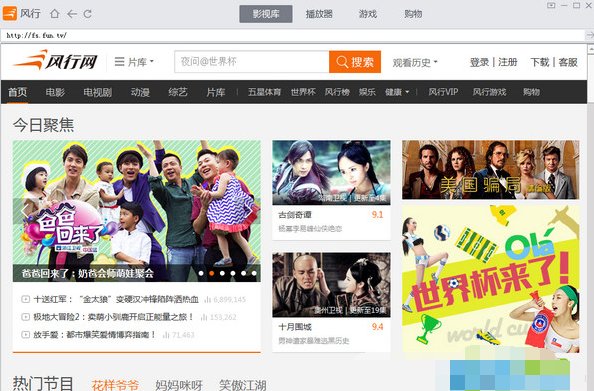Go to home via house icon
This screenshot has height=391, width=594.
coord(55,14)
